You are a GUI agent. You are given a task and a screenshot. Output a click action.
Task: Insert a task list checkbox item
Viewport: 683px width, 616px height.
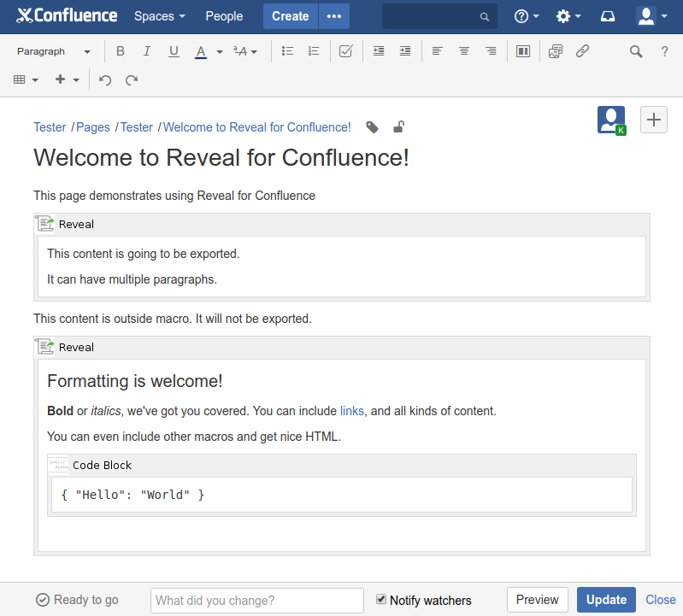(x=346, y=51)
